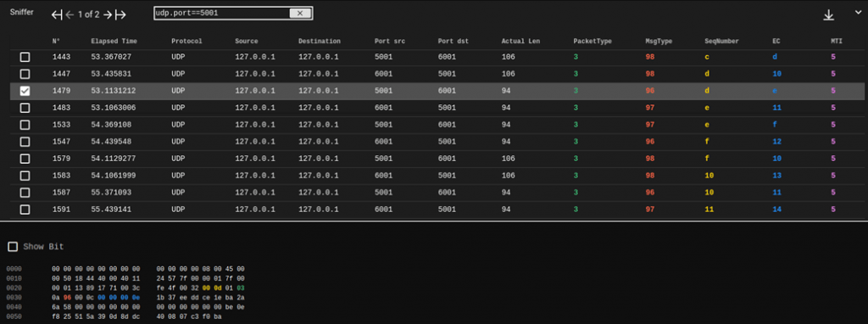Screen dimensions: 868x324
Task: Click the PacketType column header
Action: tap(593, 41)
